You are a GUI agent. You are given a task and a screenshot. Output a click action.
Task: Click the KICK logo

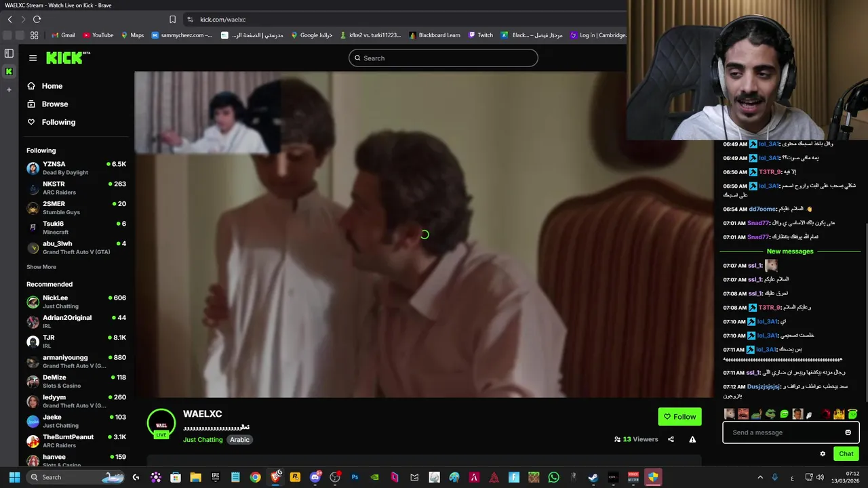[68, 58]
